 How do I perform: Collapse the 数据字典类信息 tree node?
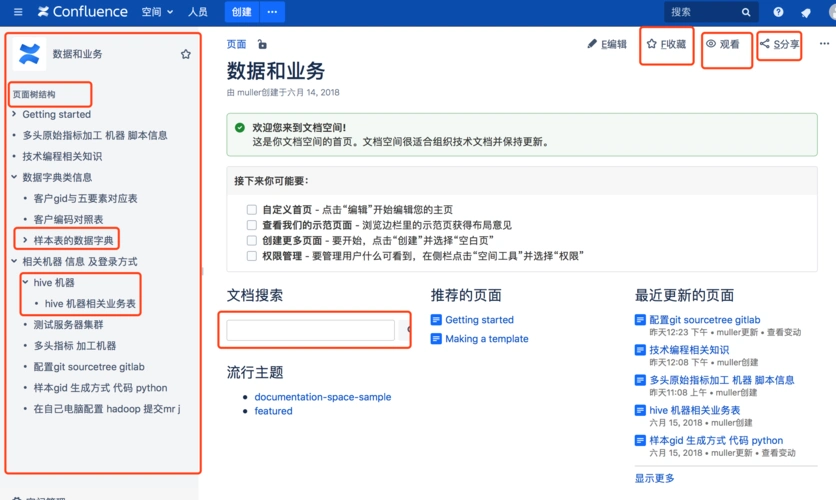(x=14, y=177)
